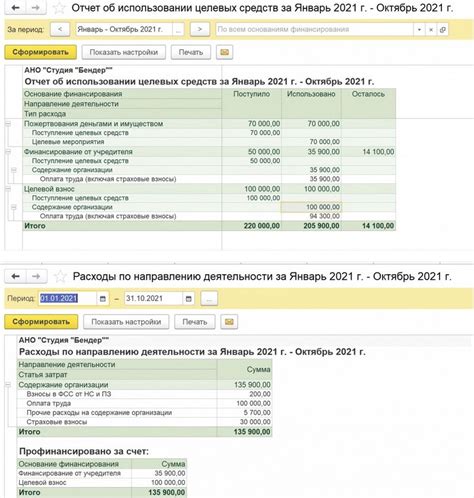Shift to the previous period with the '<' button

[60, 29]
